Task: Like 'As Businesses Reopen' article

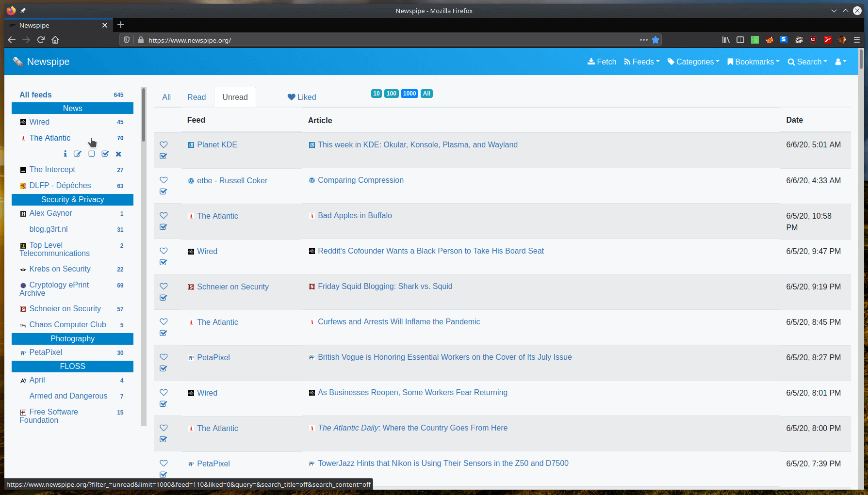Action: pos(164,392)
